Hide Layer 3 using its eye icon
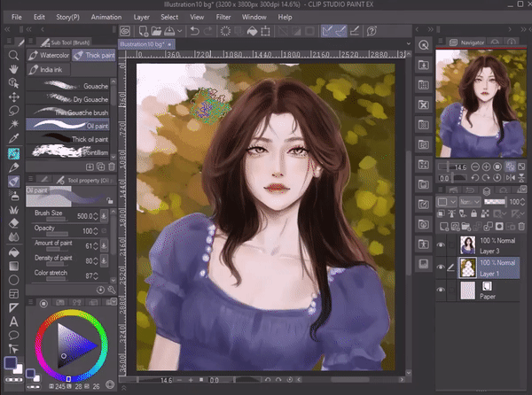The height and width of the screenshot is (395, 532). (x=442, y=245)
